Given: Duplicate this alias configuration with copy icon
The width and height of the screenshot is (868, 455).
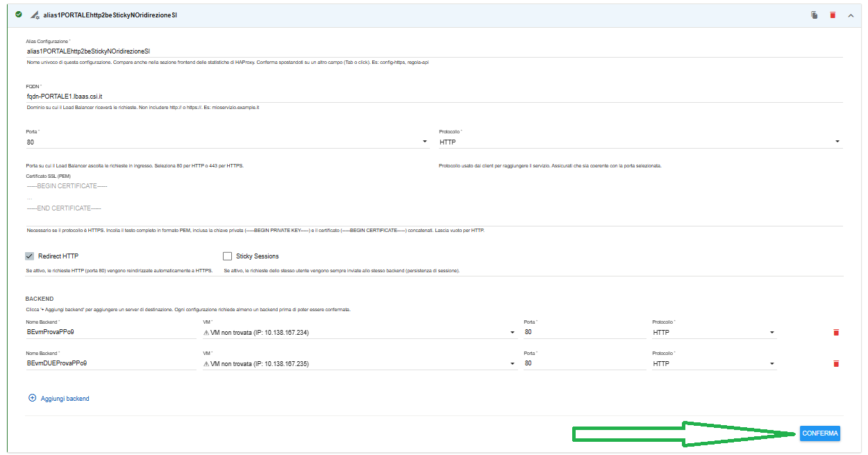Looking at the screenshot, I should (x=814, y=15).
